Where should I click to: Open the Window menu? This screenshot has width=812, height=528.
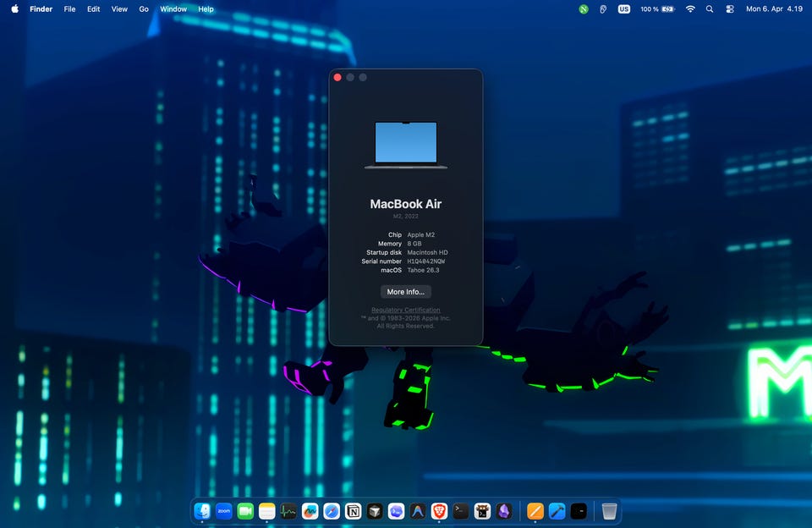click(x=173, y=9)
